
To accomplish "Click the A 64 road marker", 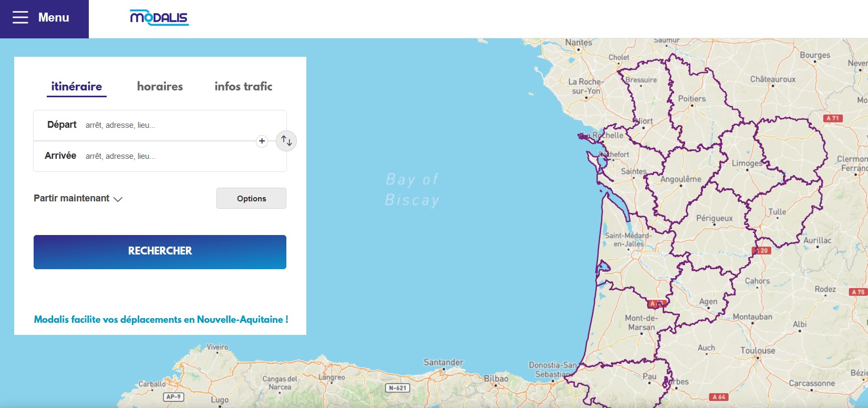I will (719, 397).
